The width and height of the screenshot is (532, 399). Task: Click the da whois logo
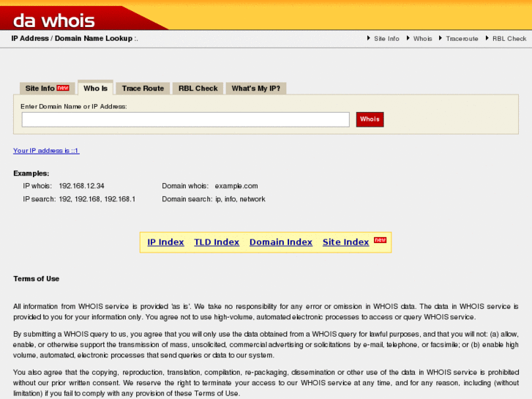[x=53, y=20]
